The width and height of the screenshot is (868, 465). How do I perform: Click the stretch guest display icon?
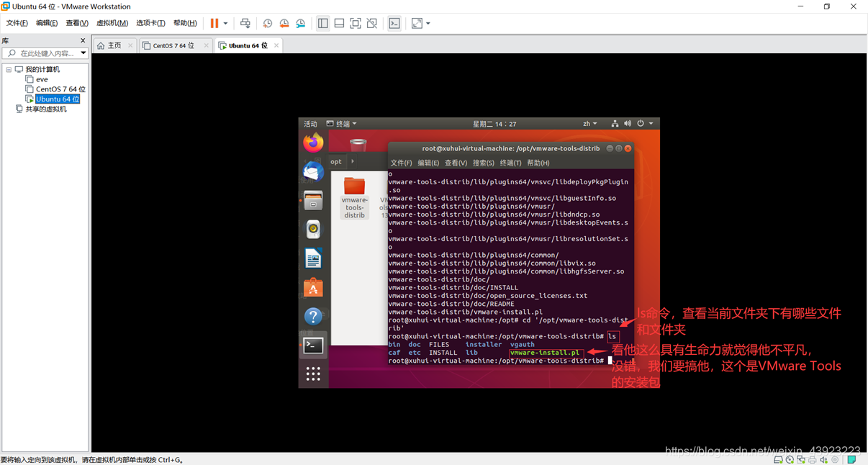point(417,23)
